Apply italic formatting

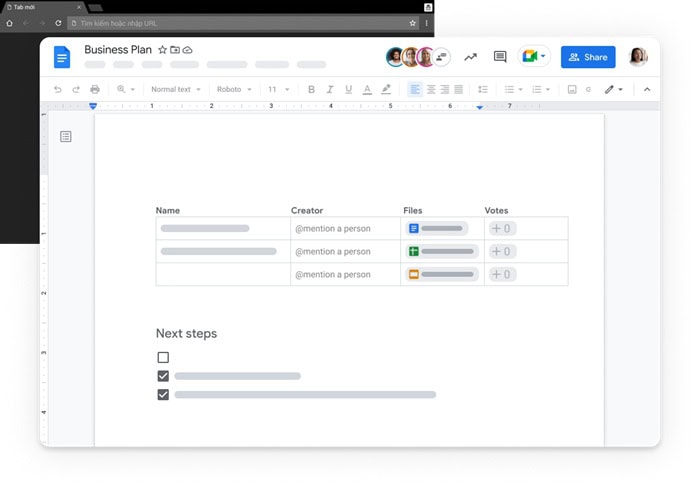pos(330,89)
